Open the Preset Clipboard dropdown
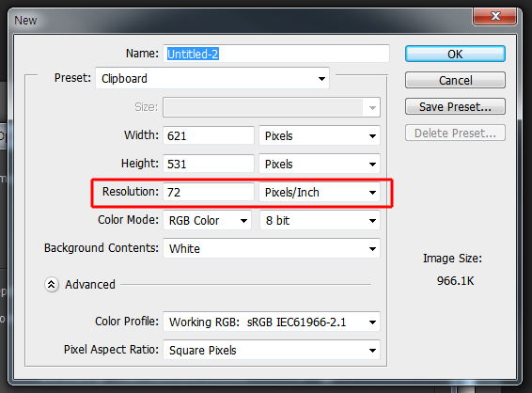The width and height of the screenshot is (532, 393). pos(212,78)
